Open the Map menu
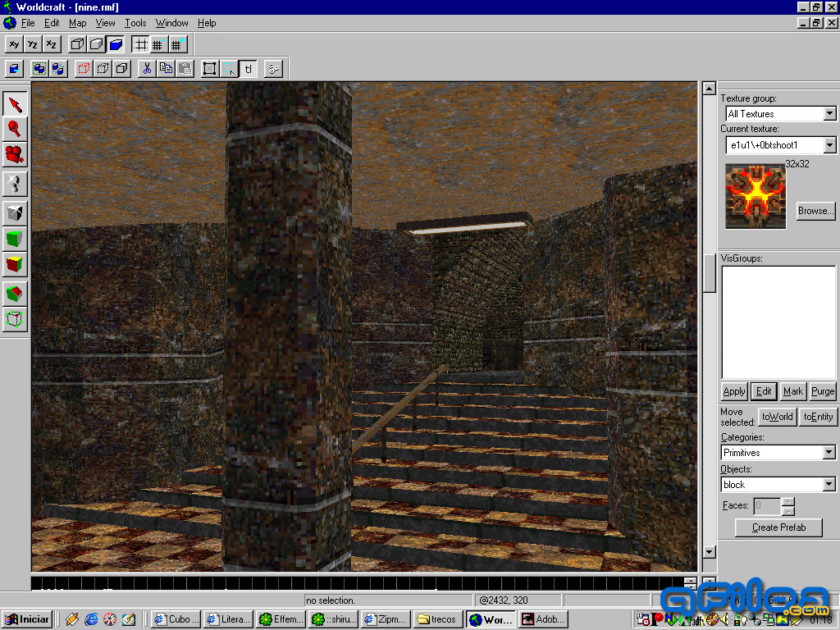Image resolution: width=840 pixels, height=630 pixels. click(x=77, y=23)
